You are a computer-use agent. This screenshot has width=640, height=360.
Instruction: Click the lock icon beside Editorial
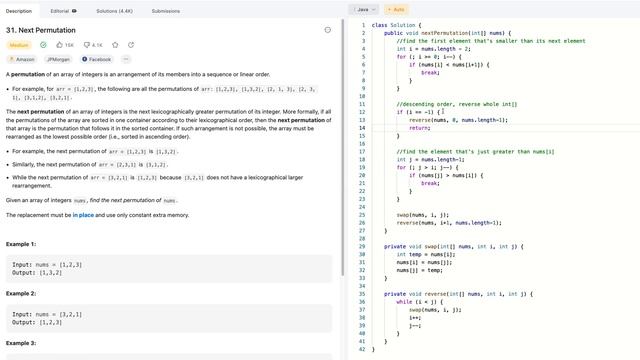click(x=74, y=11)
